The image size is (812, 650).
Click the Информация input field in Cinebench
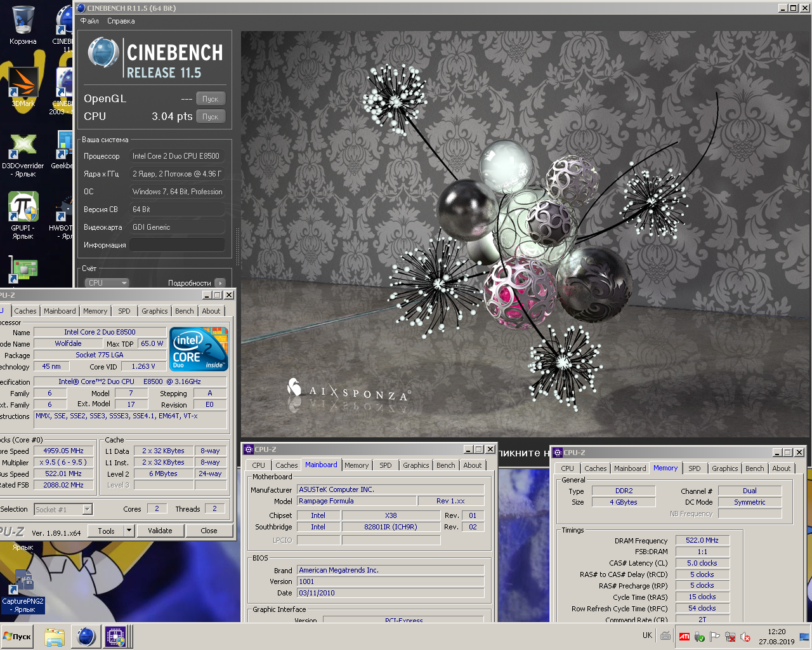click(x=177, y=245)
